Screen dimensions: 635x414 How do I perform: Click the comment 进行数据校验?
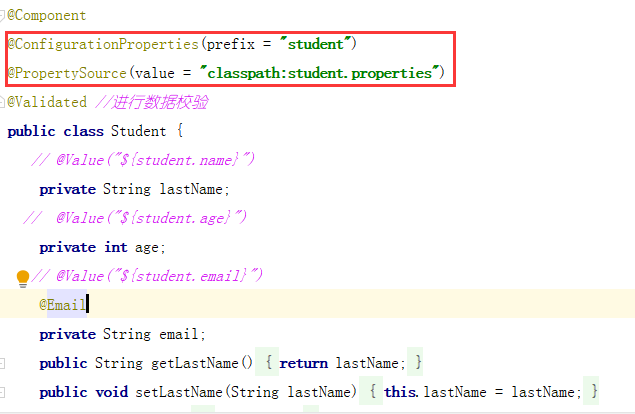pos(152,102)
